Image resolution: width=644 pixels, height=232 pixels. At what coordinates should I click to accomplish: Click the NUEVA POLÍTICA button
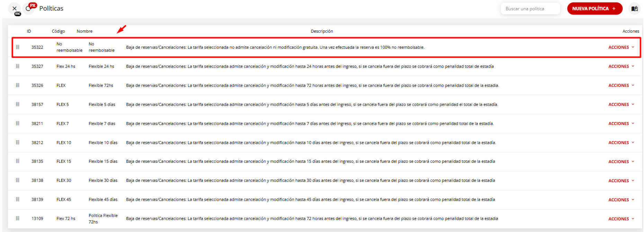pyautogui.click(x=594, y=9)
